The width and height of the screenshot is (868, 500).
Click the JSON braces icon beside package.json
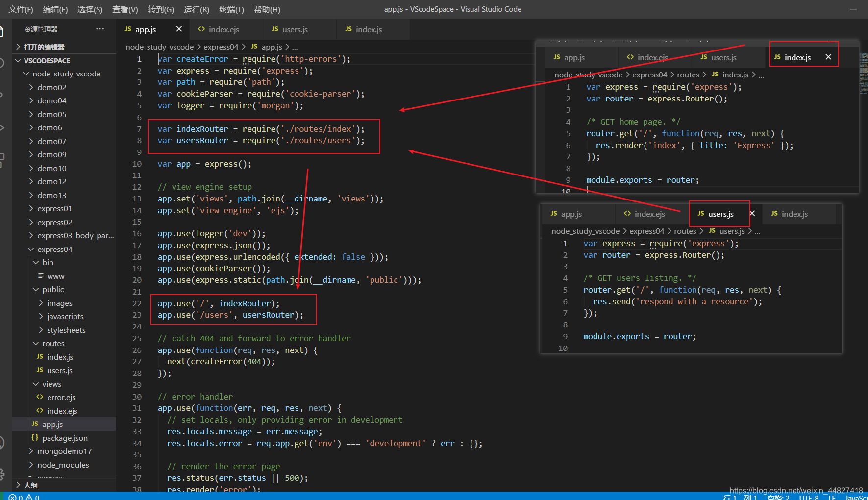[35, 437]
